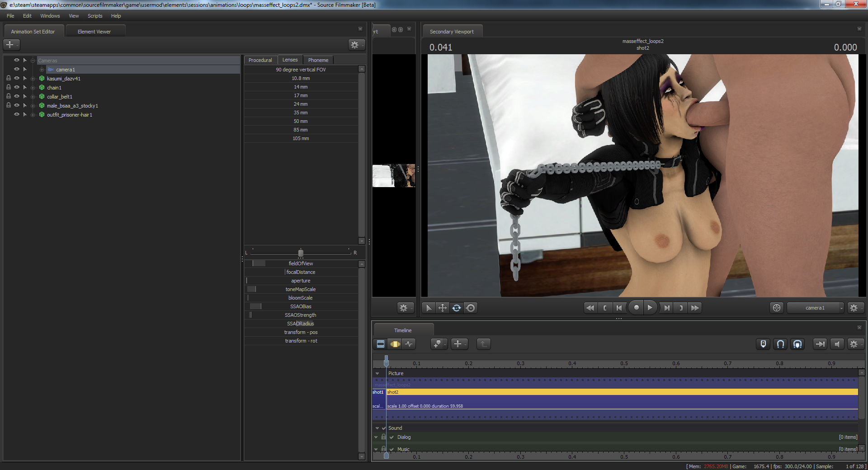This screenshot has width=868, height=470.
Task: Jump to the first frame (rewind)
Action: [x=590, y=308]
